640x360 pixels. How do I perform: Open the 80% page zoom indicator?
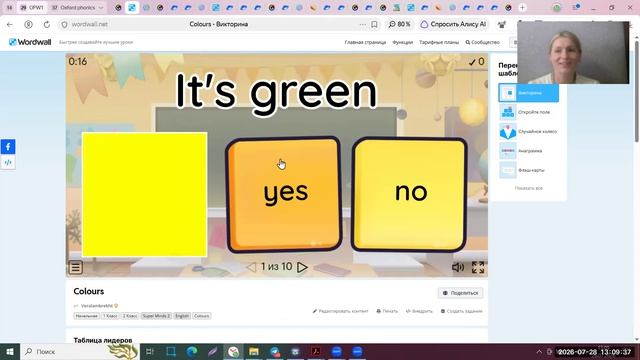[399, 24]
